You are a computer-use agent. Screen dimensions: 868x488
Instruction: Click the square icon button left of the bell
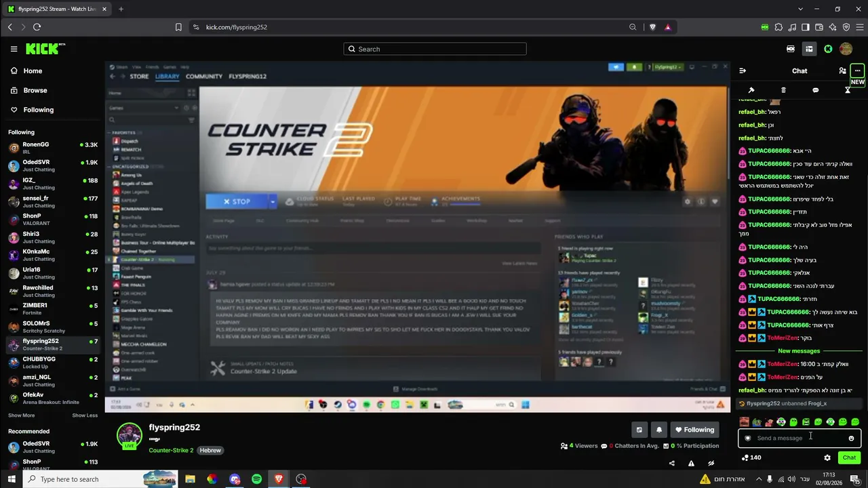click(639, 430)
